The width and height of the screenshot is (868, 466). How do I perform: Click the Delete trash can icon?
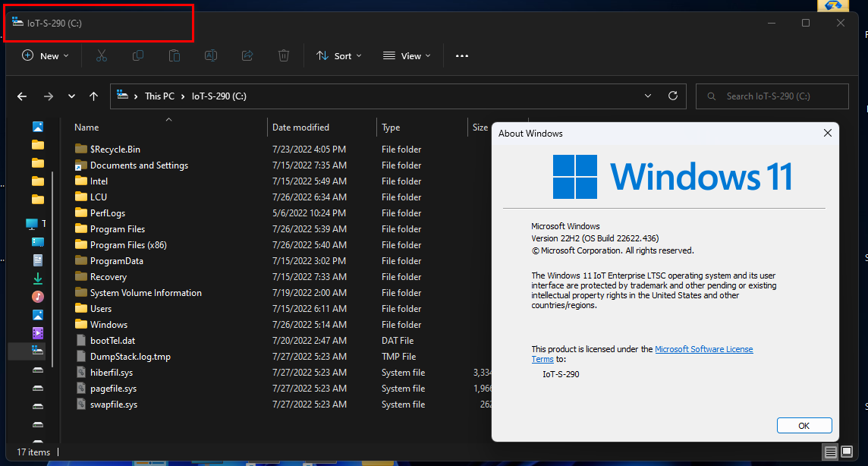click(284, 55)
